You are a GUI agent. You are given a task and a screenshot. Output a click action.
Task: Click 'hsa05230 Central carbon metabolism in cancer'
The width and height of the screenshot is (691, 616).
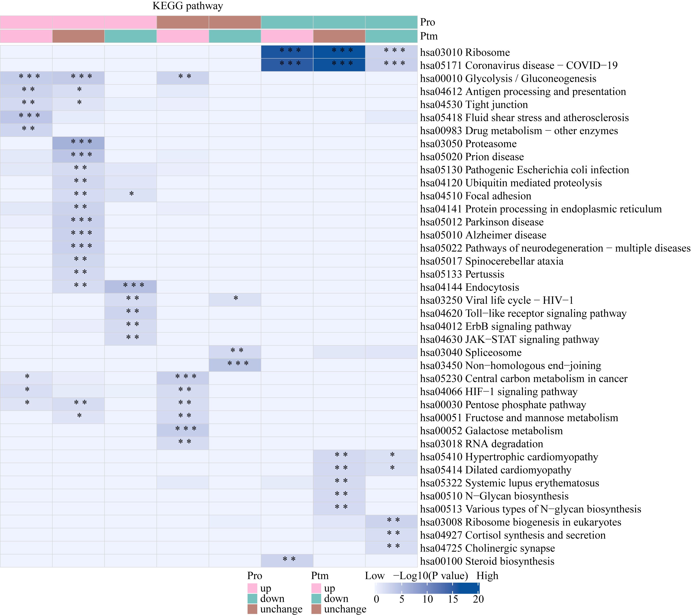point(524,379)
